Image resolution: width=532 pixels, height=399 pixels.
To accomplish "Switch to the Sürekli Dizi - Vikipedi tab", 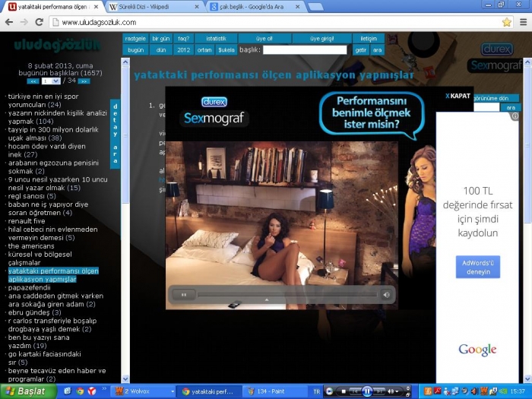I will [x=155, y=7].
